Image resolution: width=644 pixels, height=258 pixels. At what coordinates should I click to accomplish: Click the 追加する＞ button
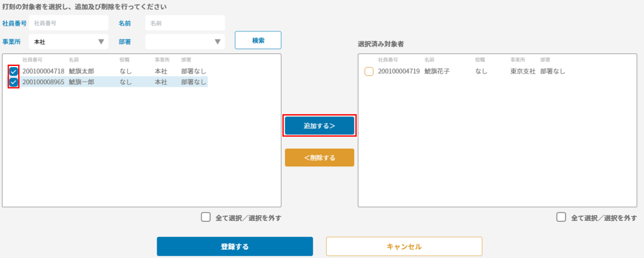pyautogui.click(x=319, y=126)
